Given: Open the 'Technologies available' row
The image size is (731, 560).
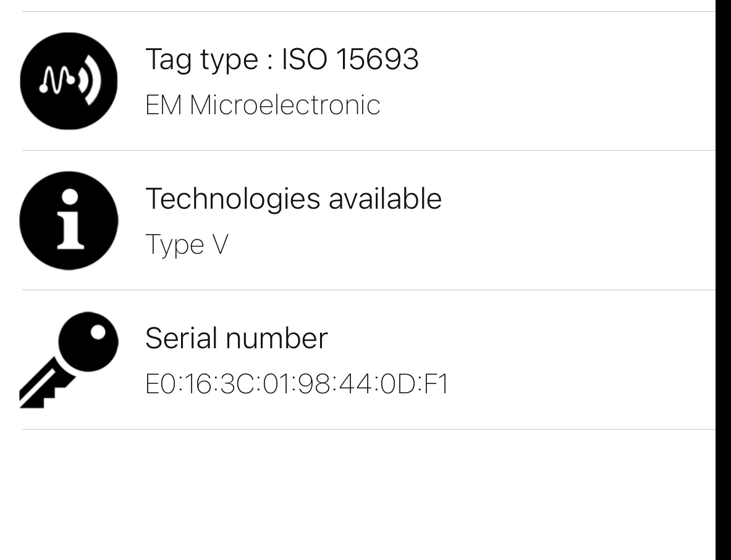Looking at the screenshot, I should (369, 220).
